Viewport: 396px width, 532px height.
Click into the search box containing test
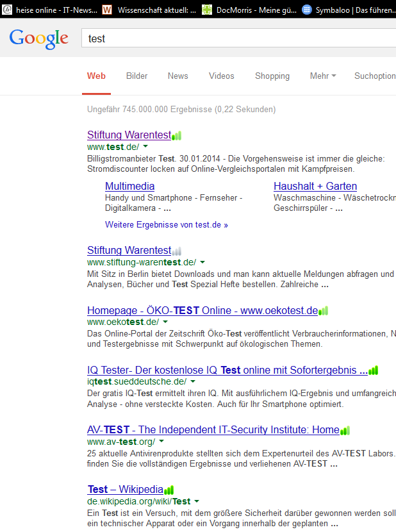coord(238,38)
